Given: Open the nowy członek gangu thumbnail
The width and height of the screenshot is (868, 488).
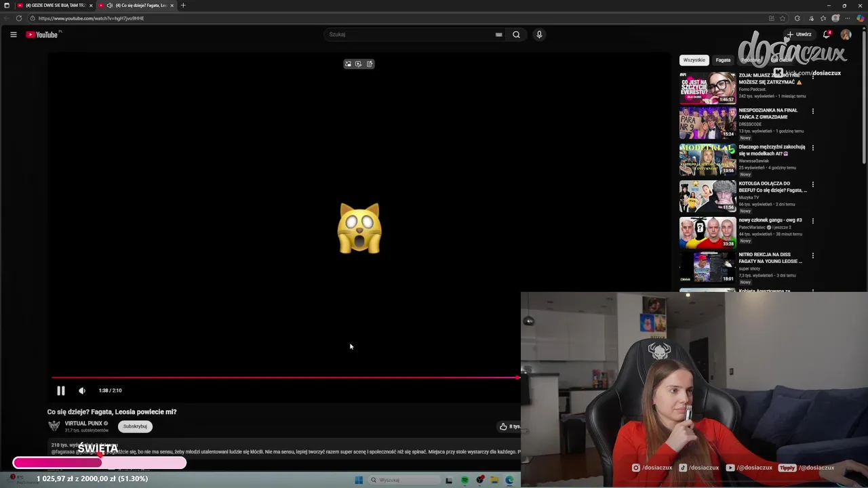Looking at the screenshot, I should [707, 232].
